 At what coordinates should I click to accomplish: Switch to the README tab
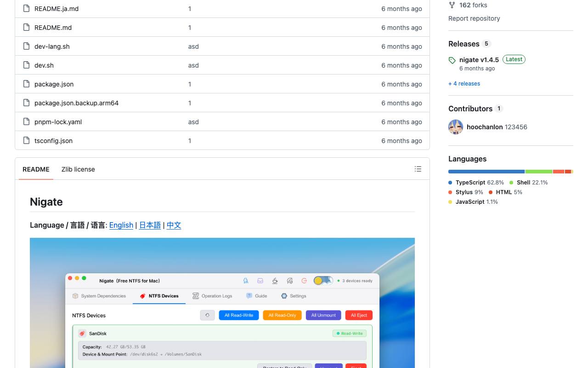click(36, 169)
